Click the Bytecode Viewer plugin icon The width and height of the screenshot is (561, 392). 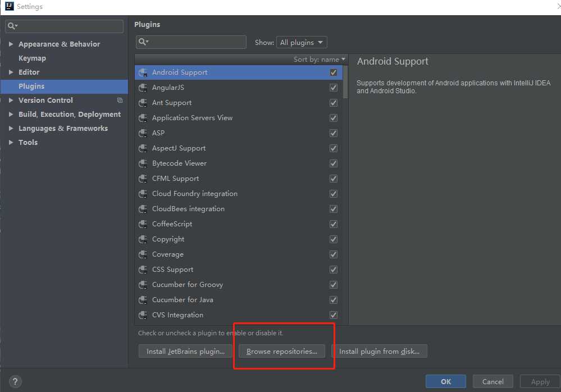(x=143, y=163)
